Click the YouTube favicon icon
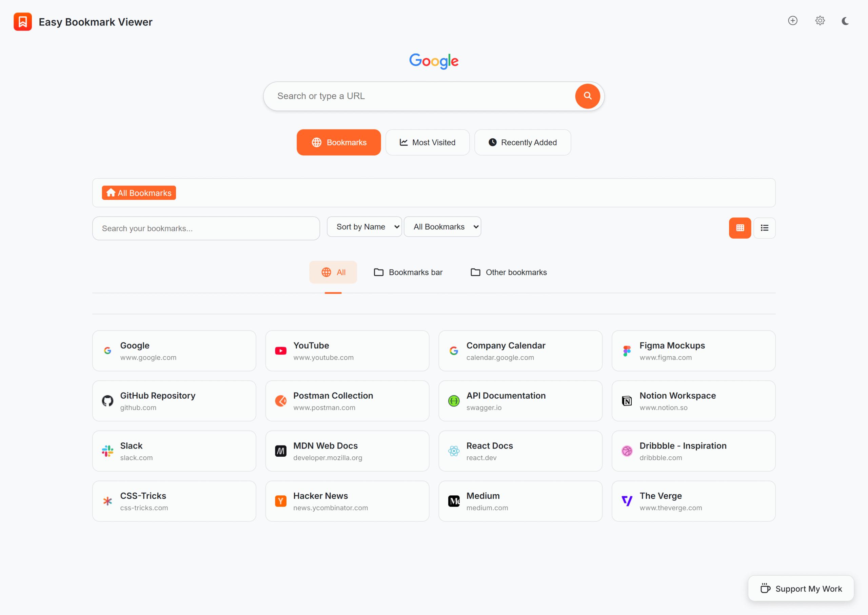Image resolution: width=868 pixels, height=615 pixels. click(281, 351)
